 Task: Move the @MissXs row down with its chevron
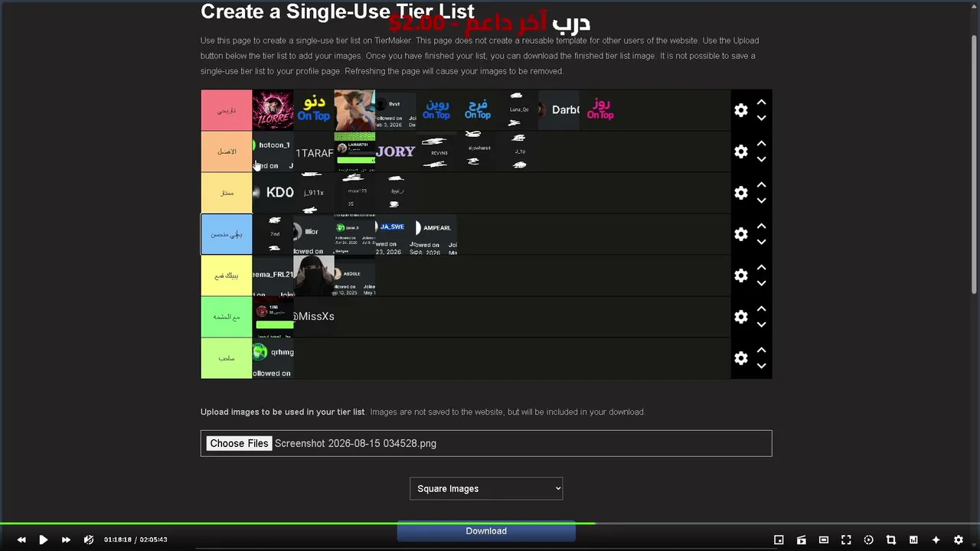[761, 324]
